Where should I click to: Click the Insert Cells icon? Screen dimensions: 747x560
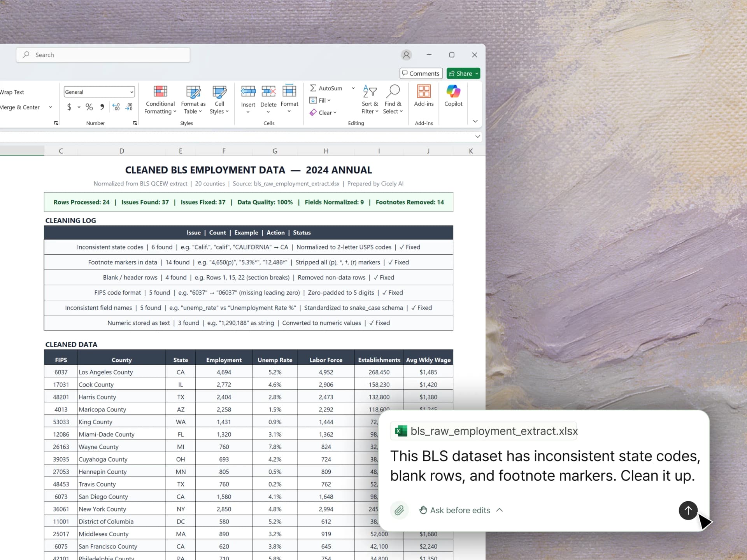click(248, 91)
